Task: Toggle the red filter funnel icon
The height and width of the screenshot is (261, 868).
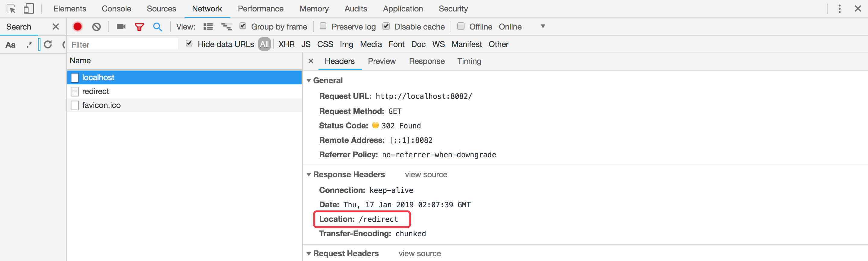Action: (139, 27)
